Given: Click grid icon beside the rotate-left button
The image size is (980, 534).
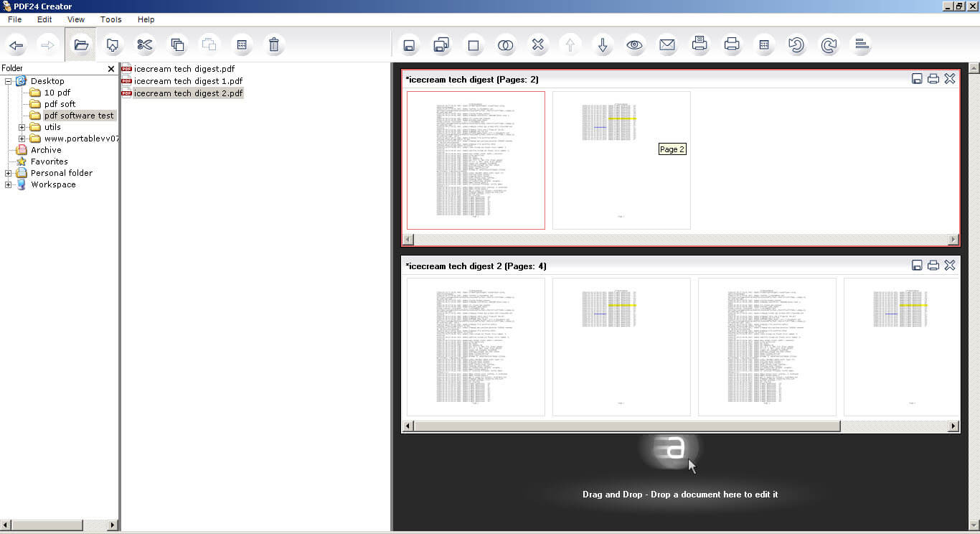Looking at the screenshot, I should point(764,45).
